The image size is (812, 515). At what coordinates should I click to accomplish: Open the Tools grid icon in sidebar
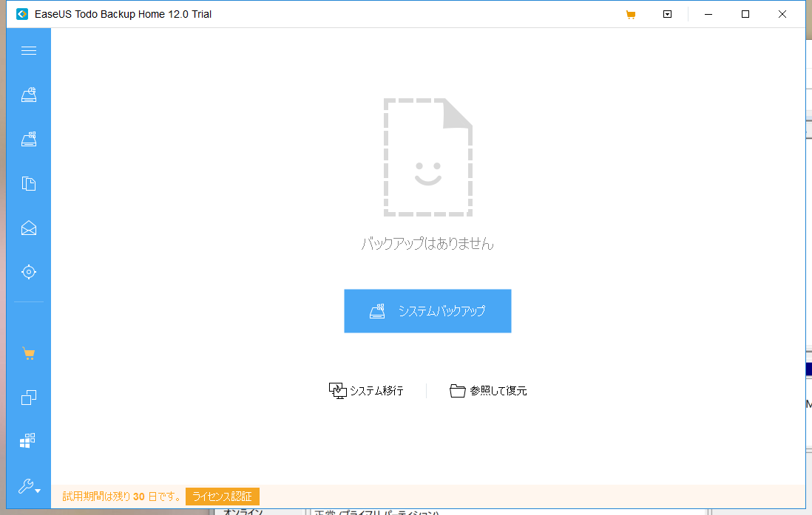pyautogui.click(x=28, y=440)
